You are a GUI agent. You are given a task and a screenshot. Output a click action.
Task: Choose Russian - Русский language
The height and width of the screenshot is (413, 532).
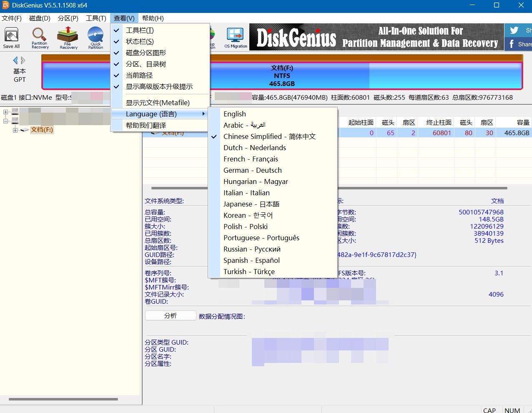(x=273, y=249)
